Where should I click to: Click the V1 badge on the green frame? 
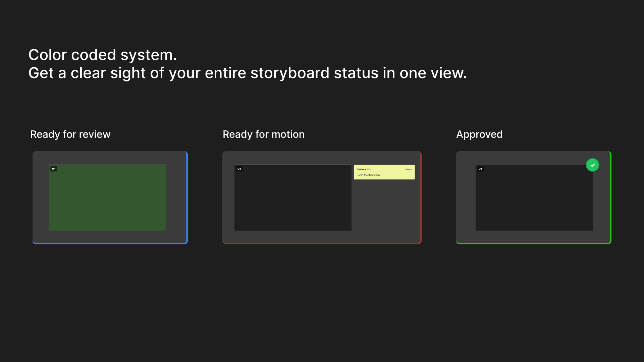[x=54, y=169]
